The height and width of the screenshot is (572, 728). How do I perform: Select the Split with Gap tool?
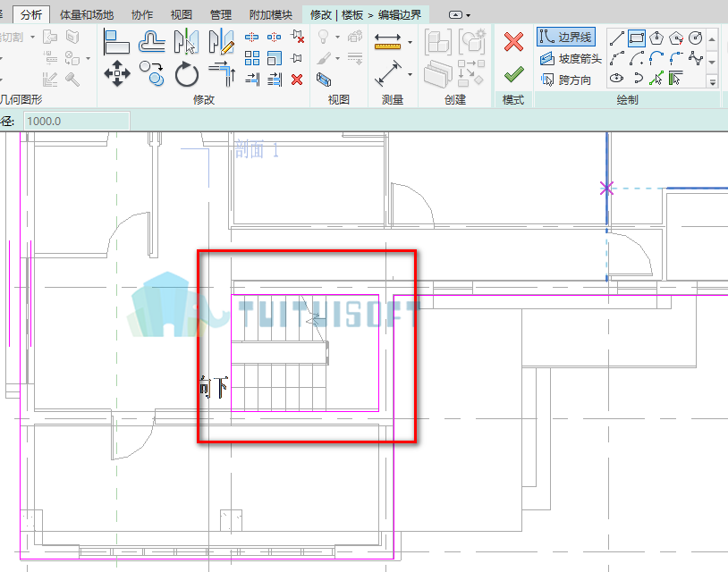coord(274,37)
